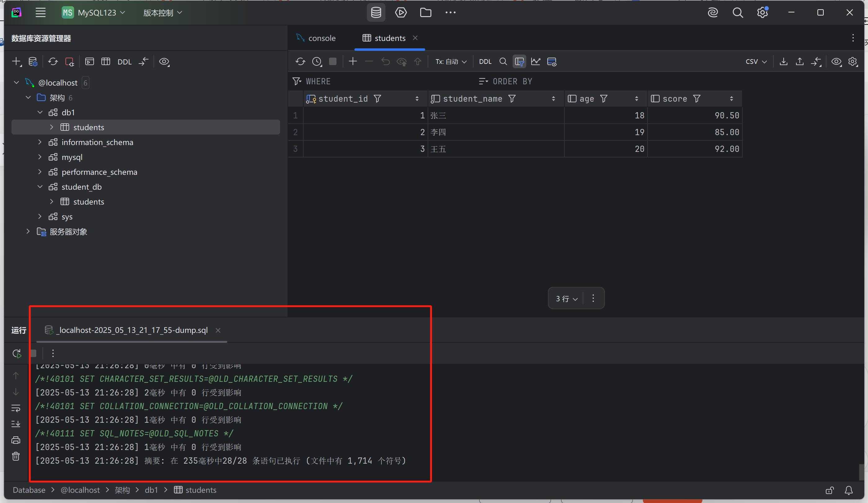Import data with upload arrow icon
Screen dimensions: 868x503
pyautogui.click(x=800, y=62)
